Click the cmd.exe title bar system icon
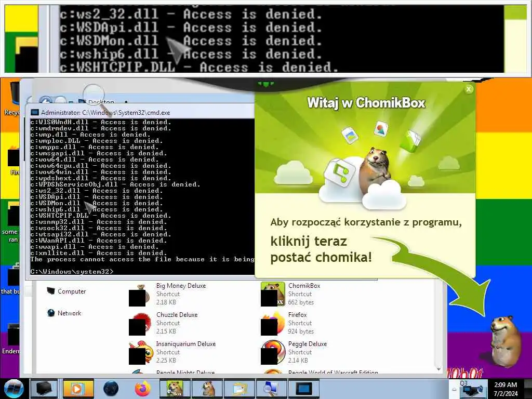The width and height of the screenshot is (532, 399). click(35, 112)
